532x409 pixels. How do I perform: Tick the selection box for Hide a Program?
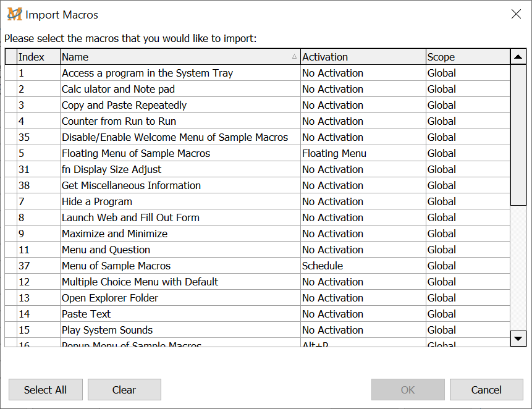tap(11, 201)
